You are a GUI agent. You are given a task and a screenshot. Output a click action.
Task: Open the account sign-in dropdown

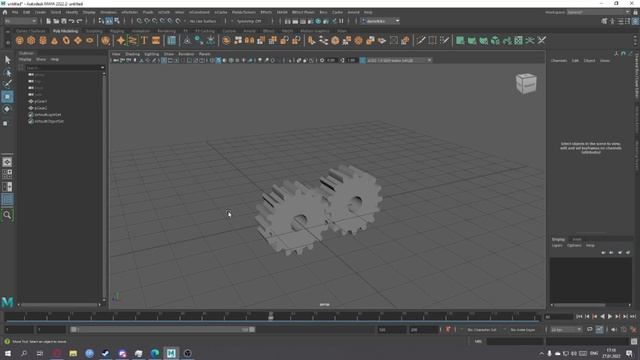tap(380, 21)
